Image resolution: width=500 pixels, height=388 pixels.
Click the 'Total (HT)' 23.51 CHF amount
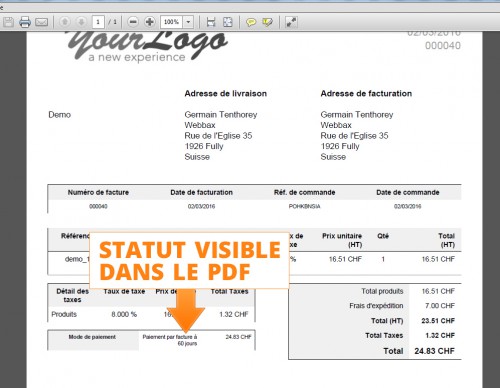(x=438, y=321)
